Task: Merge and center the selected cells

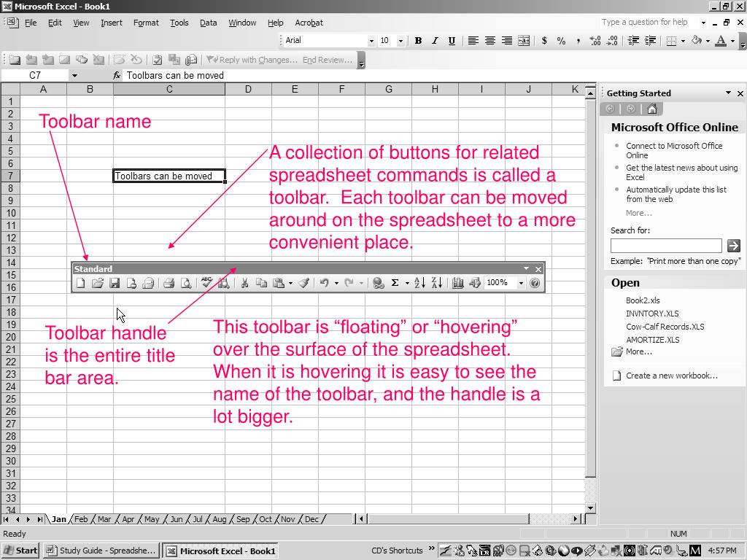Action: [524, 41]
